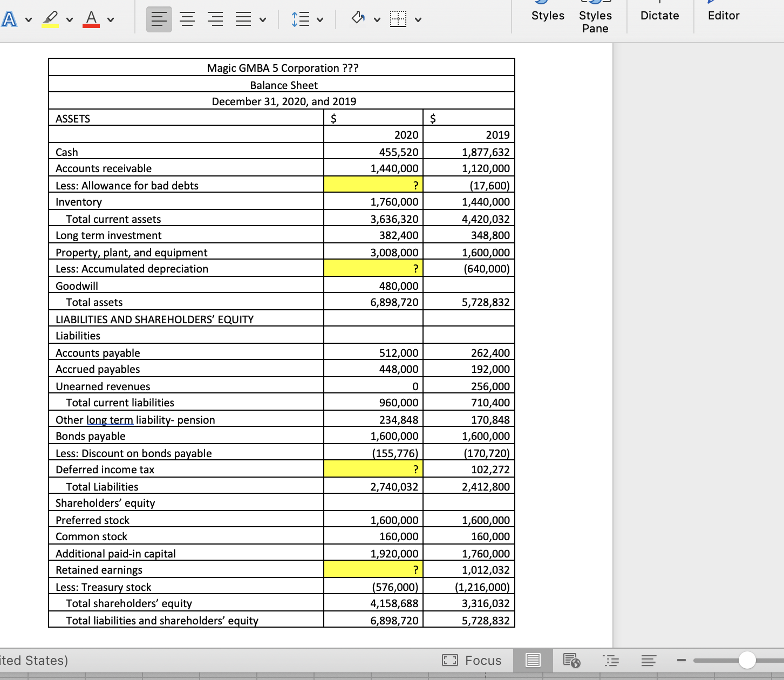Align text right
The image size is (784, 680).
[x=215, y=19]
